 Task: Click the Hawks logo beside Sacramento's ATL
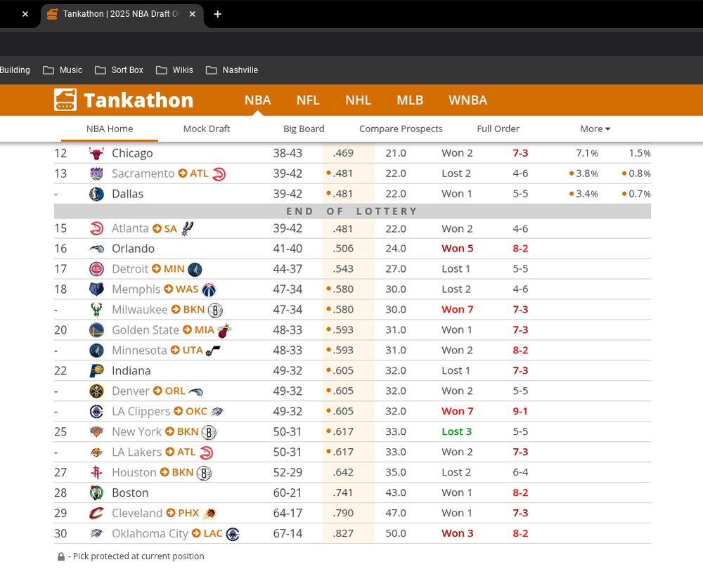pos(219,174)
